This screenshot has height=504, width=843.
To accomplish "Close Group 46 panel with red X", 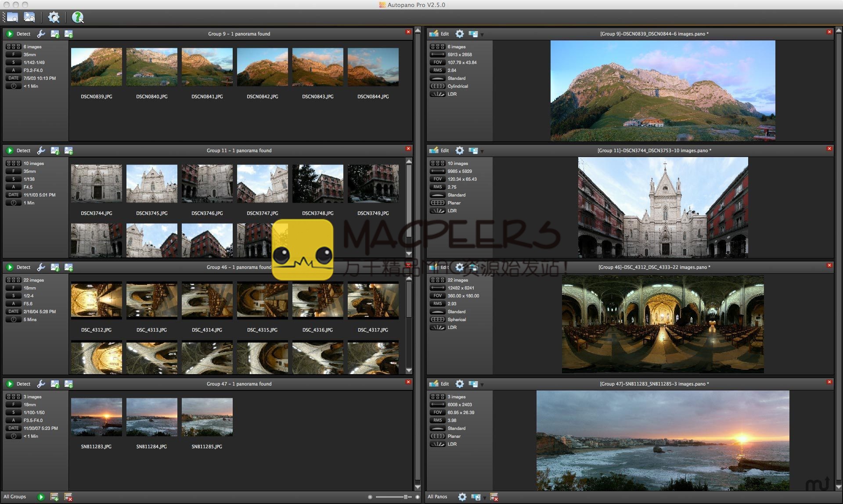I will [x=408, y=265].
